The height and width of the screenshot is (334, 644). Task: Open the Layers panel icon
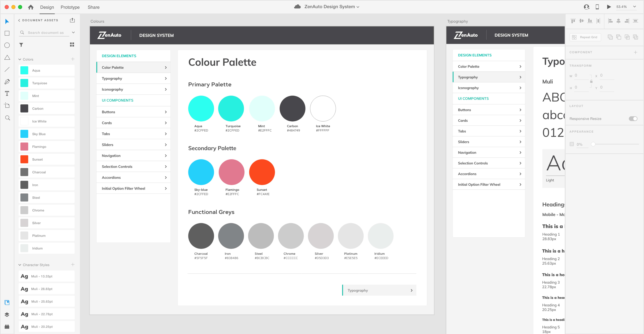pos(7,314)
